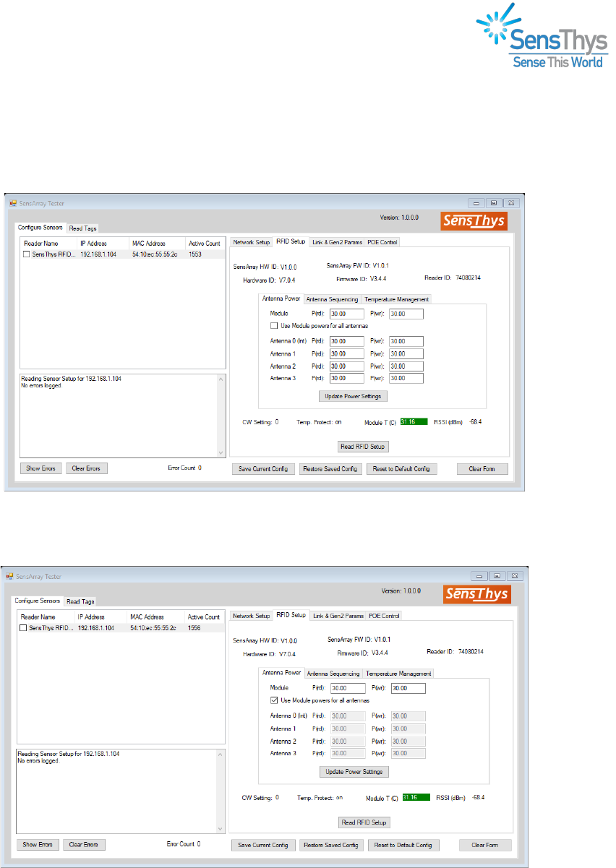Click Save Current Config in upper window
This screenshot has height=868, width=616.
(263, 469)
